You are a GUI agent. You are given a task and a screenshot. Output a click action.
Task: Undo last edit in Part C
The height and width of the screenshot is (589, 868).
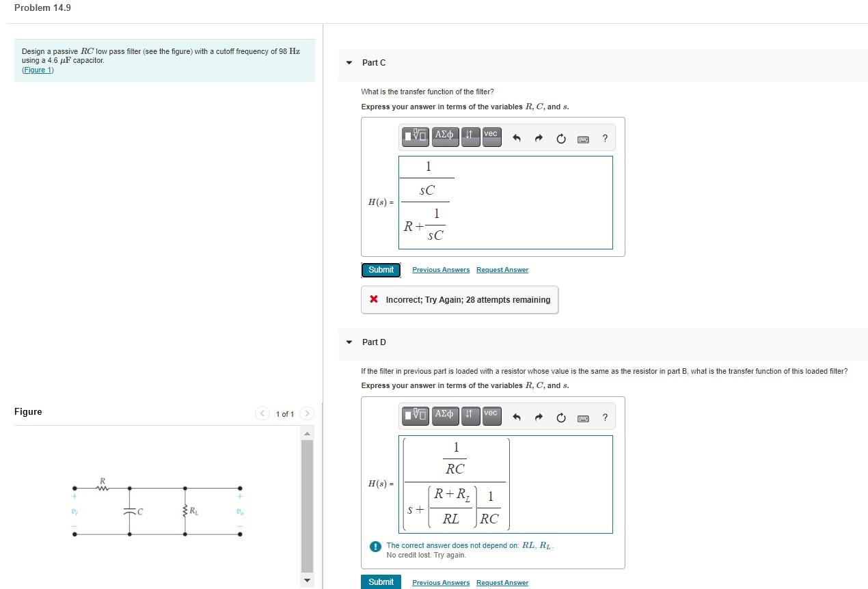[x=517, y=139]
